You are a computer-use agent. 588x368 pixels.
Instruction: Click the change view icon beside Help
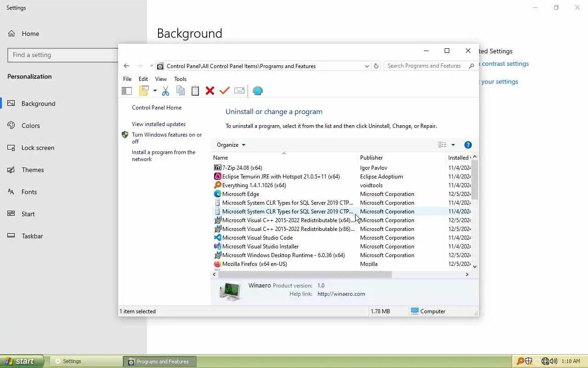click(442, 145)
